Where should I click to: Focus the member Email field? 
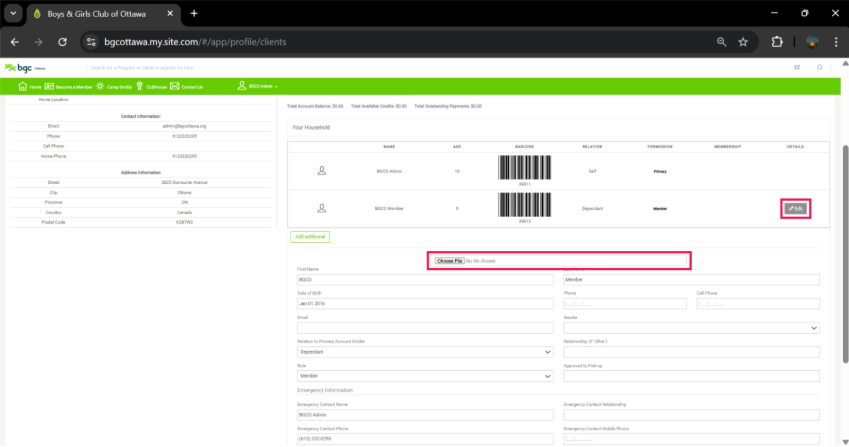[x=425, y=328]
